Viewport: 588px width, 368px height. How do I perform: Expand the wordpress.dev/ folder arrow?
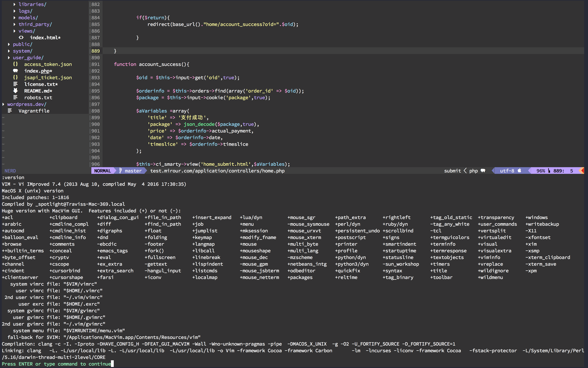pyautogui.click(x=3, y=104)
